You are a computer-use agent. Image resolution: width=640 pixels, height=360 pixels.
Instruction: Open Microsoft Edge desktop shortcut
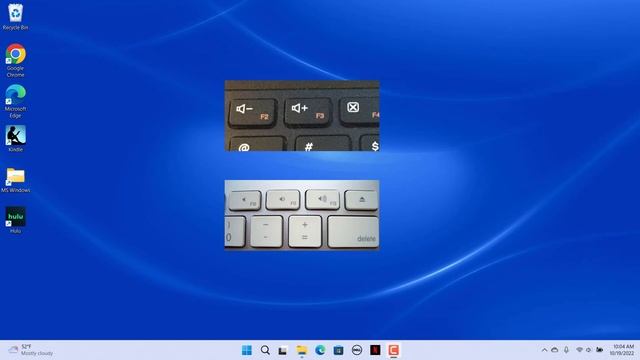point(16,101)
